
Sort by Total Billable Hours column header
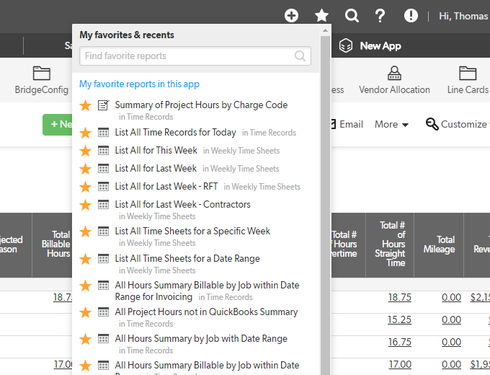point(52,245)
